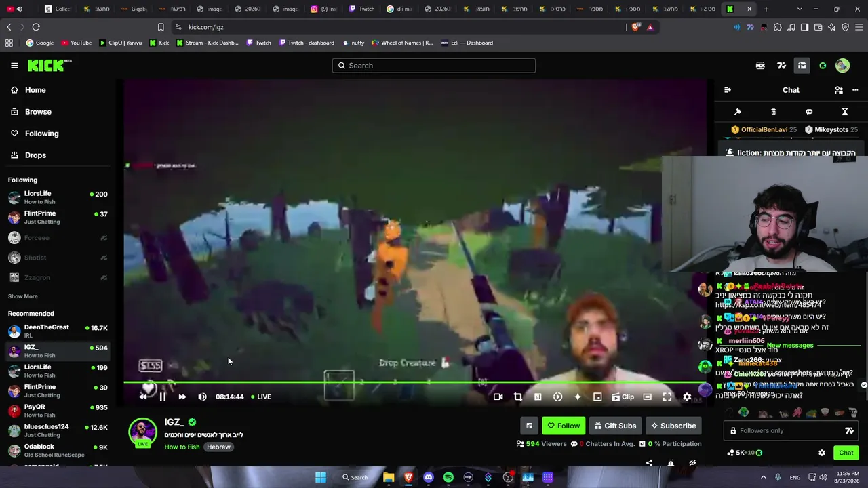Open FlintPrime channel in the Following list
This screenshot has width=868, height=488.
click(x=58, y=217)
